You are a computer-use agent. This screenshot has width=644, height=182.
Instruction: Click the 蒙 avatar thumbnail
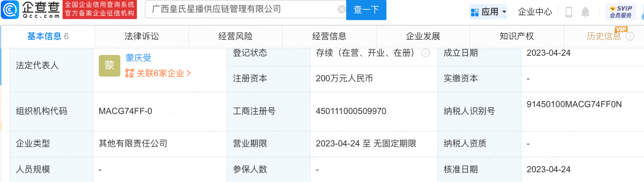click(109, 66)
